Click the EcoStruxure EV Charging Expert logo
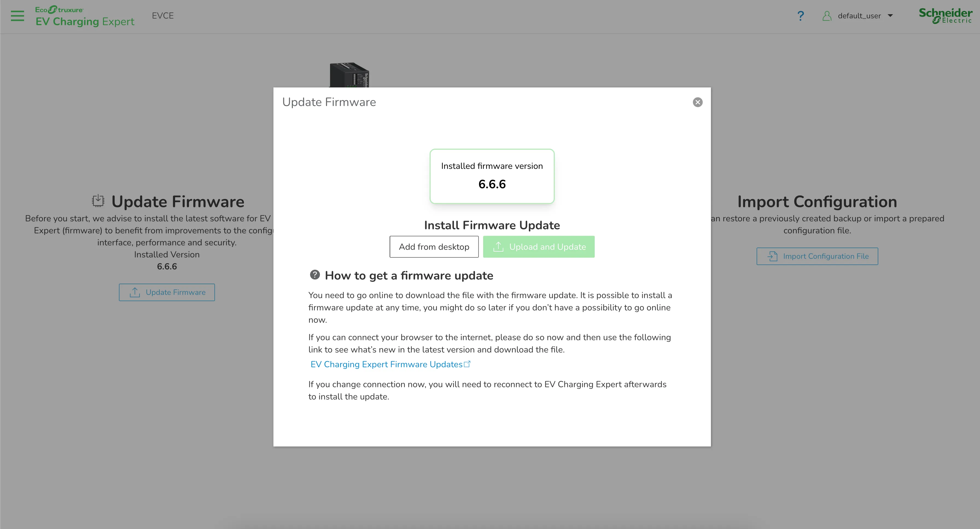Image resolution: width=980 pixels, height=529 pixels. [85, 16]
